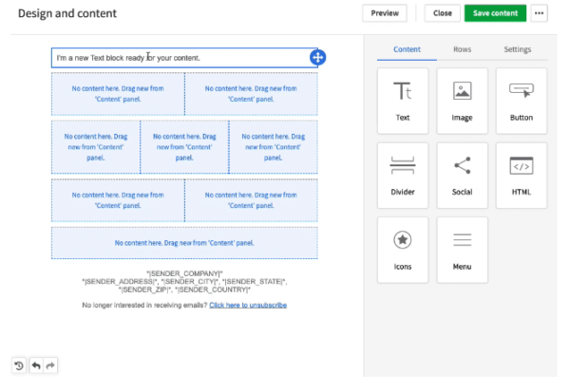This screenshot has width=570, height=392.
Task: Select the Button content block
Action: click(522, 101)
